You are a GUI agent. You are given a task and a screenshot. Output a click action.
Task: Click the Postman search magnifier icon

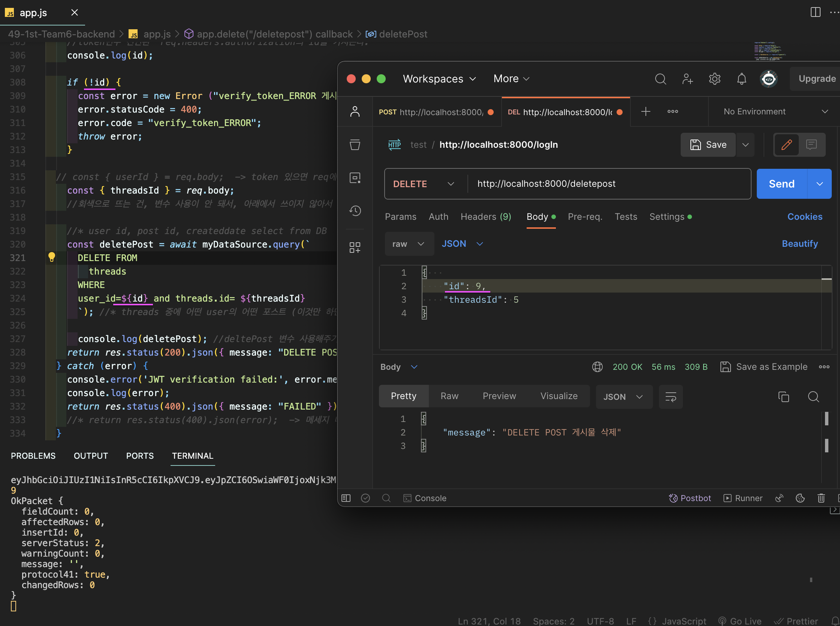pyautogui.click(x=660, y=79)
